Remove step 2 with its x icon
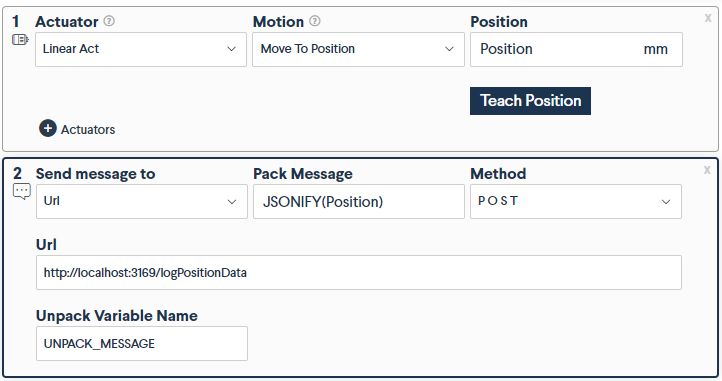722x381 pixels. pos(707,170)
